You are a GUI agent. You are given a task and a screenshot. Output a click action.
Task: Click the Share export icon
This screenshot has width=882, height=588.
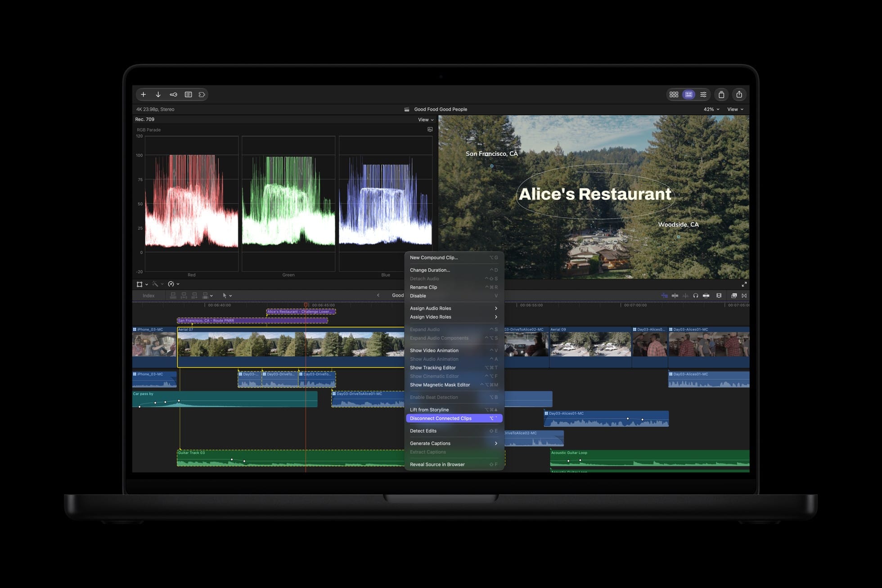click(x=739, y=94)
